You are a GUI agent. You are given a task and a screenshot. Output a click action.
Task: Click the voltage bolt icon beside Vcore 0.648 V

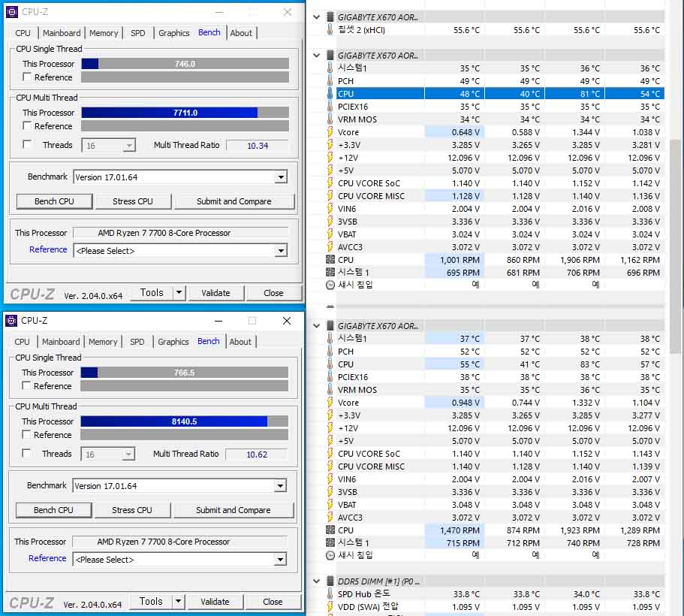(330, 132)
